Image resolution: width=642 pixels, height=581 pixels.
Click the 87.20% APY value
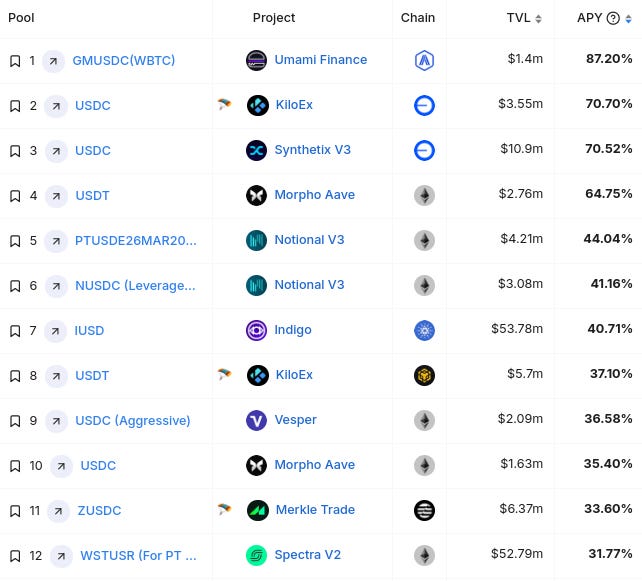tap(609, 59)
